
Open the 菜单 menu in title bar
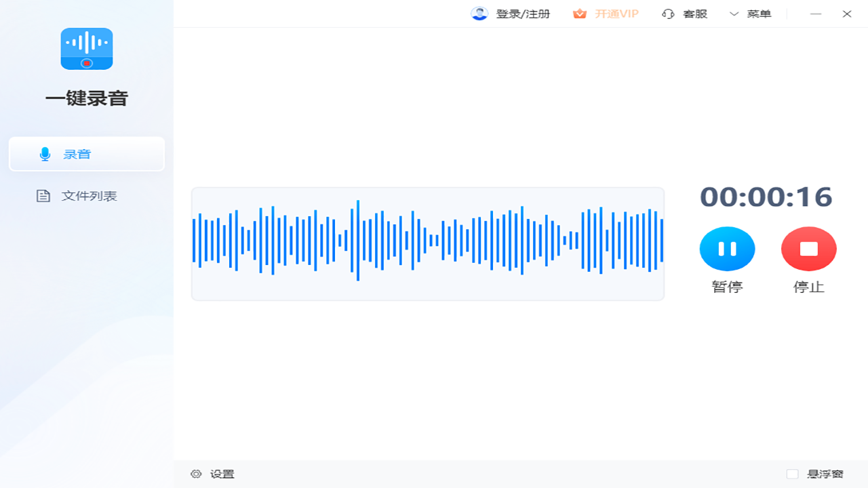[759, 14]
